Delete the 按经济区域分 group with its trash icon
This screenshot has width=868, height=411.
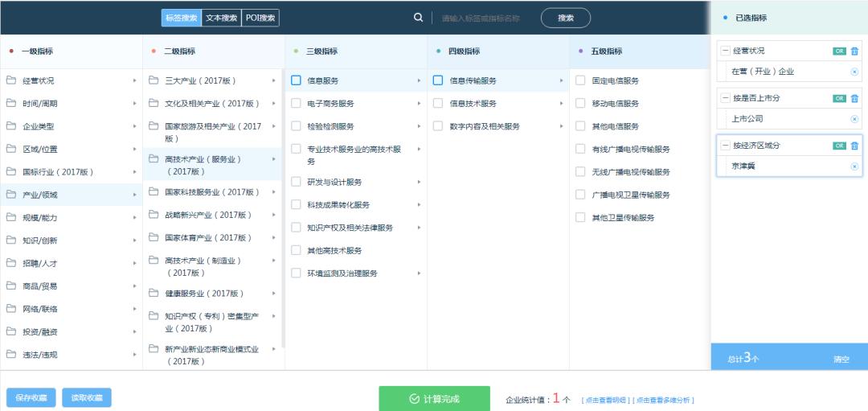coord(854,146)
